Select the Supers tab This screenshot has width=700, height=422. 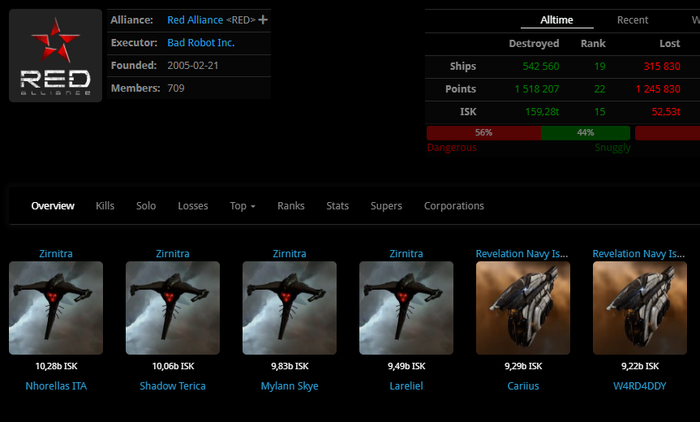click(x=386, y=206)
